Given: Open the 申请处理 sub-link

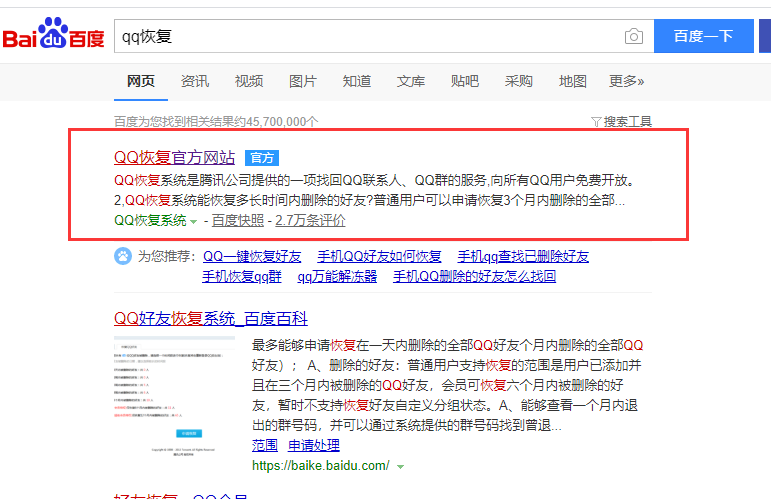Looking at the screenshot, I should [314, 445].
